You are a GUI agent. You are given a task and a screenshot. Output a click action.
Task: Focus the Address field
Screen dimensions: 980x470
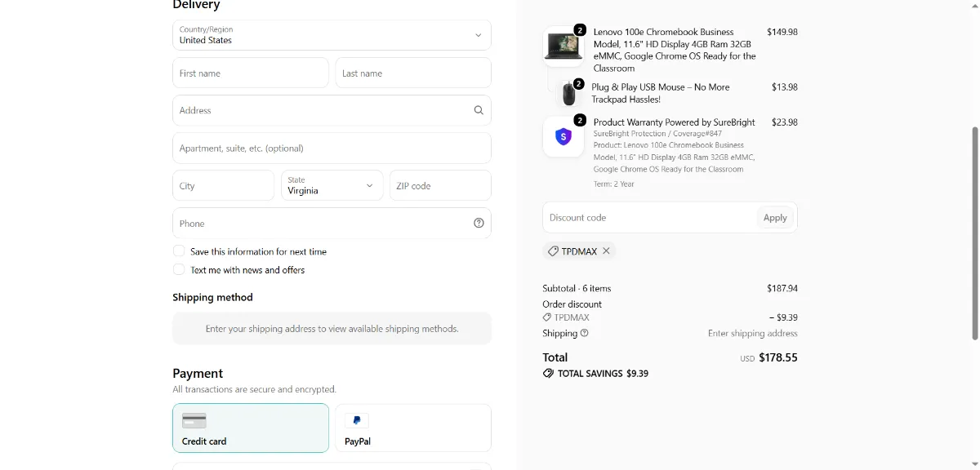pyautogui.click(x=332, y=110)
